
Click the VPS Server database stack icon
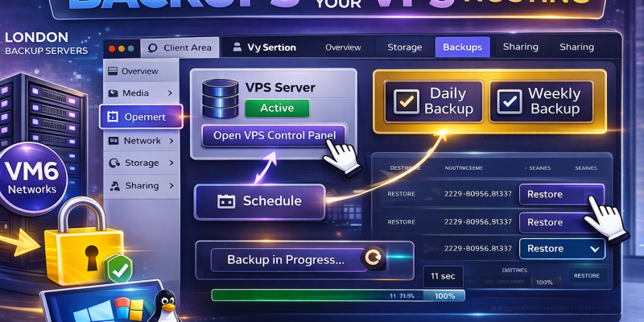coord(220,99)
